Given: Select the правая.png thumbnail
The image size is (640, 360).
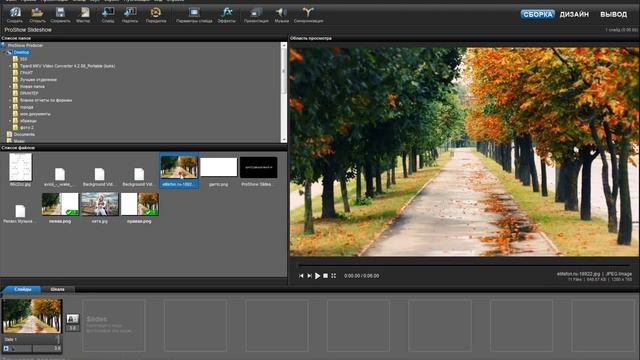Looking at the screenshot, I should [x=140, y=204].
